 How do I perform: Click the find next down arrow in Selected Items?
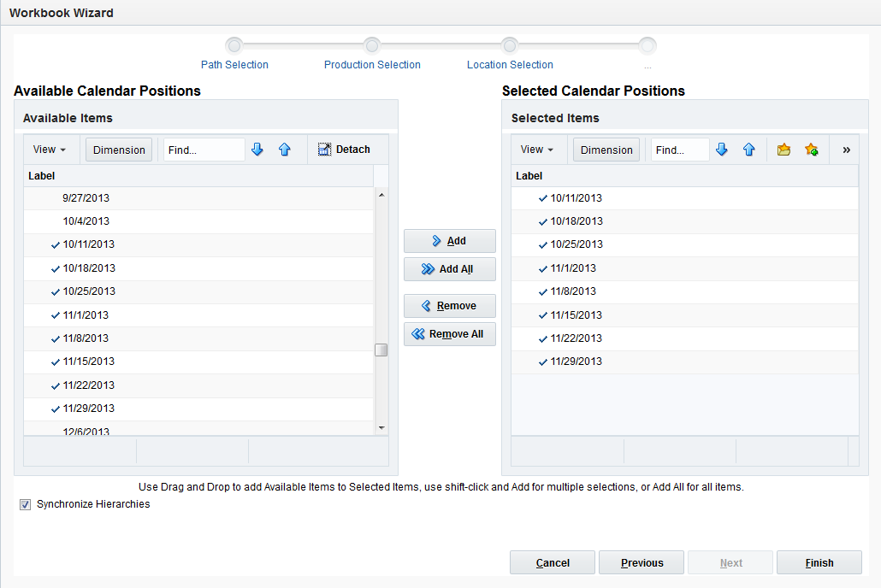point(722,150)
